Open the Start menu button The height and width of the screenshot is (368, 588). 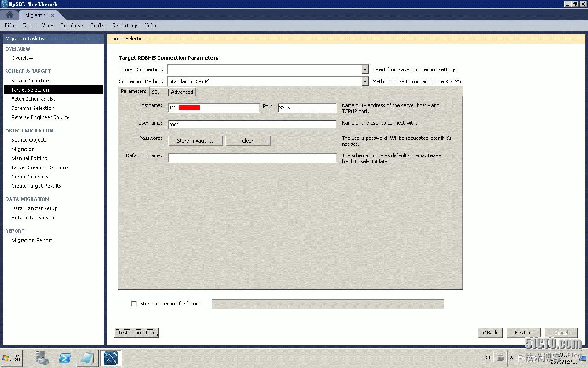(12, 358)
